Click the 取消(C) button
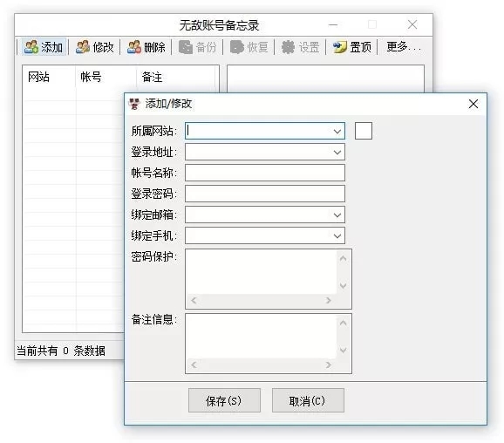 pyautogui.click(x=308, y=400)
